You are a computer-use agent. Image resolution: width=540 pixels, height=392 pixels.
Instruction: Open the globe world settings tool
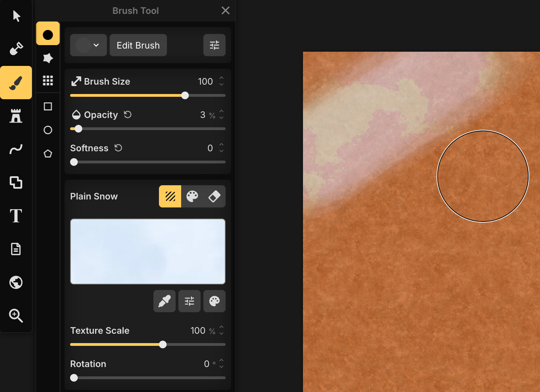point(16,282)
